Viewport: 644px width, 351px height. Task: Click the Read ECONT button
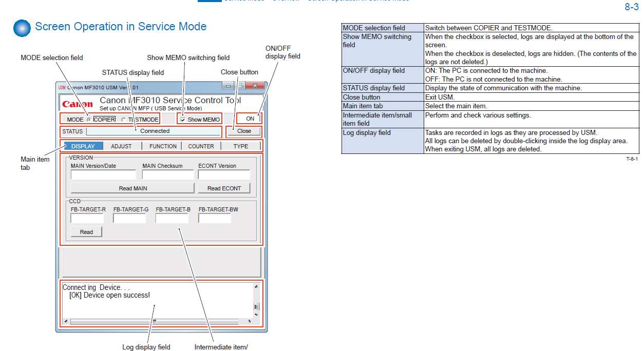(x=224, y=188)
